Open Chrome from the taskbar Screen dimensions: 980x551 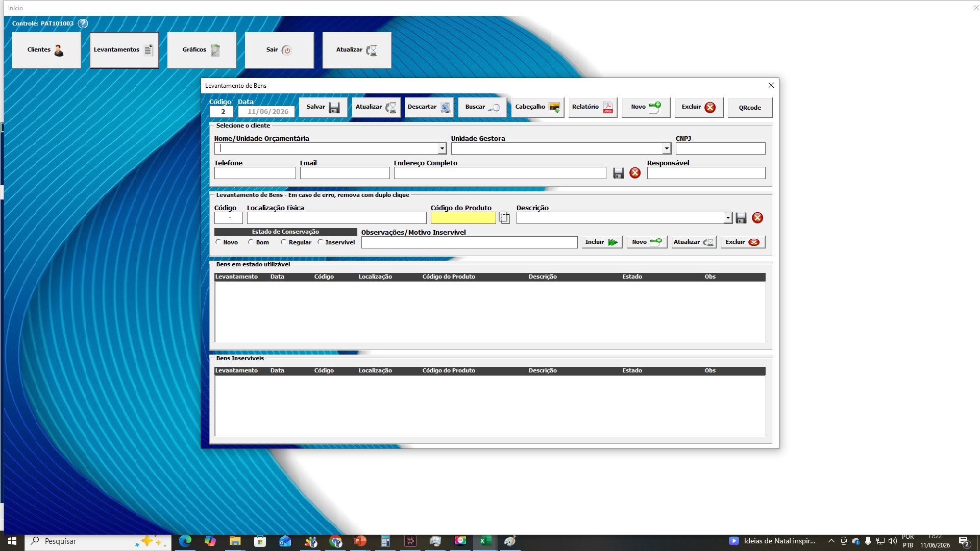(x=335, y=541)
